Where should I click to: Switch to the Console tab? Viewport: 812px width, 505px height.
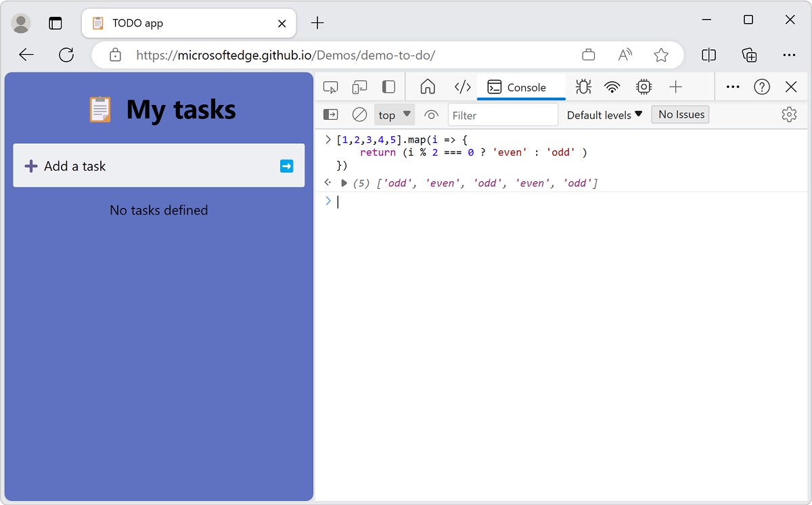pos(521,87)
